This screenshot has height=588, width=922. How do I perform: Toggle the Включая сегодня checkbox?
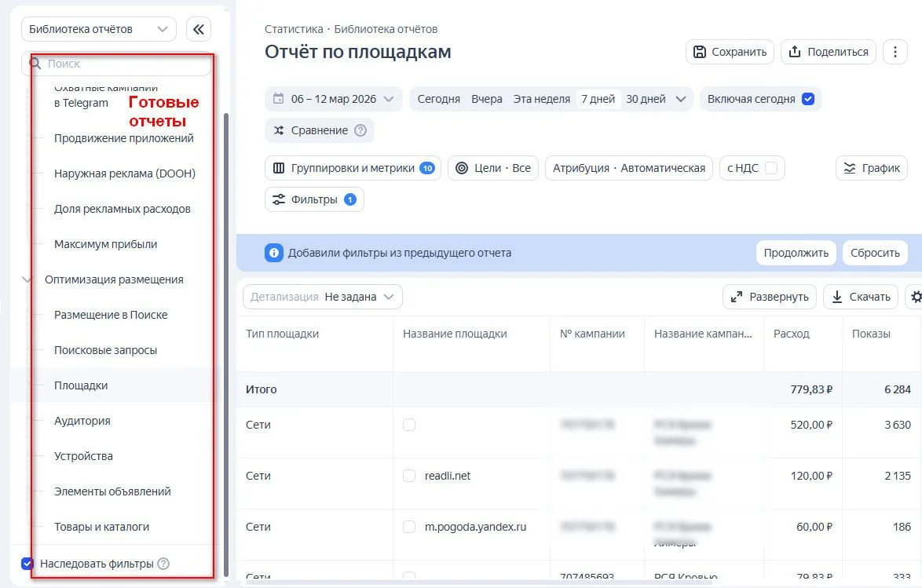[x=808, y=99]
